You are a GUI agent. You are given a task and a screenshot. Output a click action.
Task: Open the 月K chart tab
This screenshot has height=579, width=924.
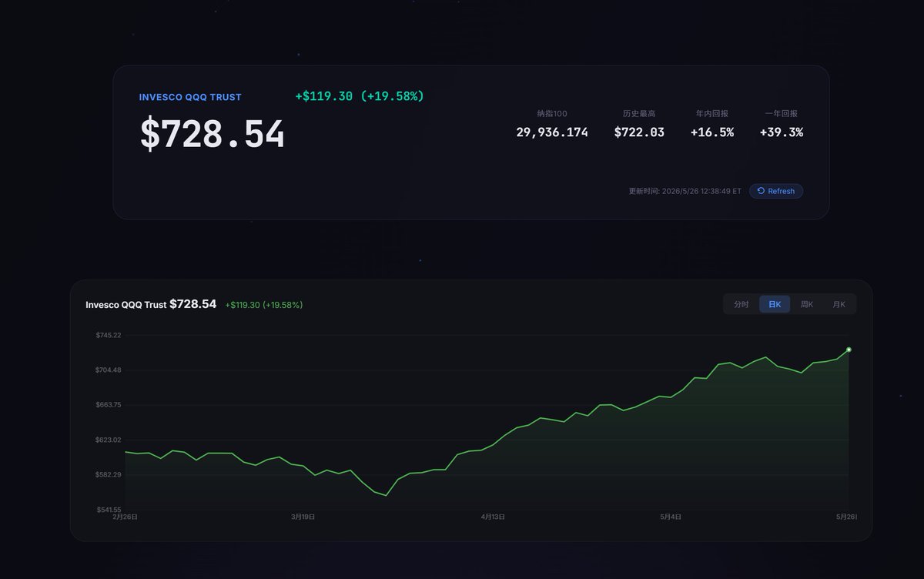pyautogui.click(x=839, y=304)
